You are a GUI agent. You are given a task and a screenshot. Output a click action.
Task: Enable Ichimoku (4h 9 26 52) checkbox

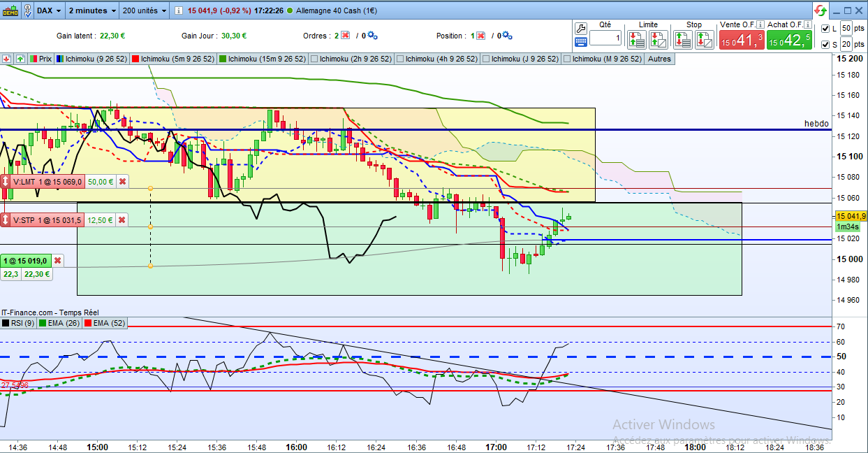400,59
